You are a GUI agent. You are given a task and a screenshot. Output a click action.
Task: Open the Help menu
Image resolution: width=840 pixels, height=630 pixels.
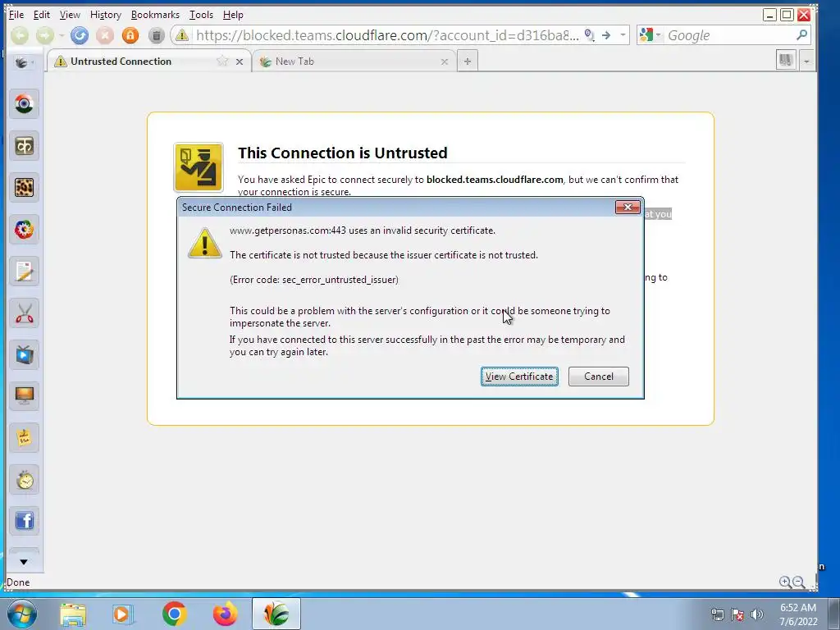(x=233, y=15)
